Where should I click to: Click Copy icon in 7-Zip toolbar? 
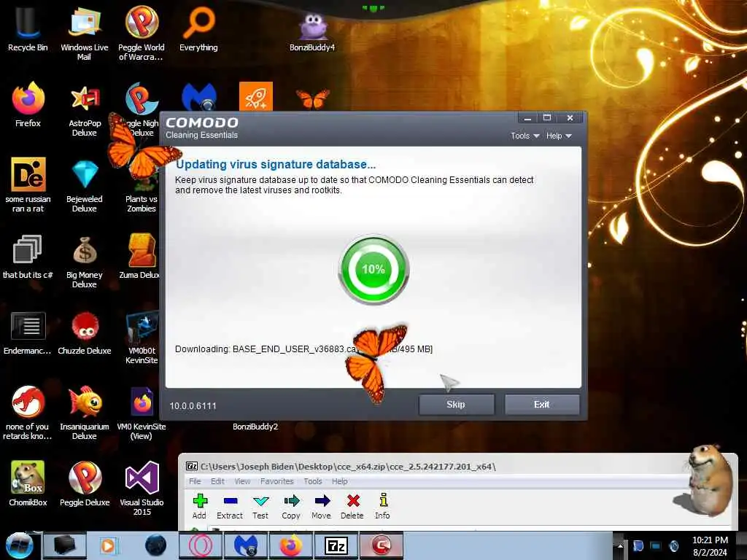(291, 506)
